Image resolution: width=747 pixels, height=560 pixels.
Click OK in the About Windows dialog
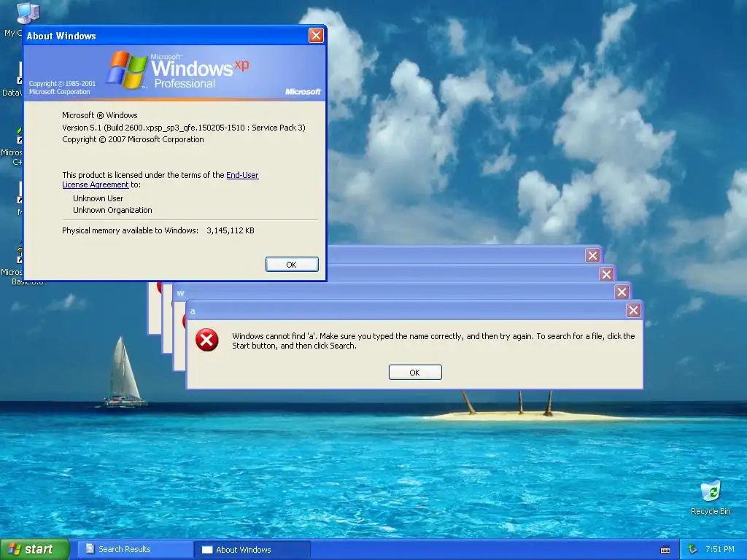point(292,264)
